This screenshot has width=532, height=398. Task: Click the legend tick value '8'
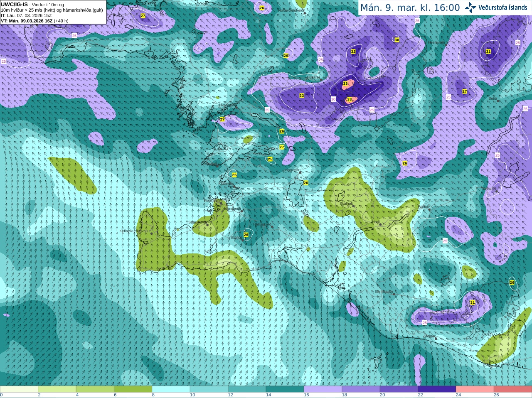click(x=153, y=395)
